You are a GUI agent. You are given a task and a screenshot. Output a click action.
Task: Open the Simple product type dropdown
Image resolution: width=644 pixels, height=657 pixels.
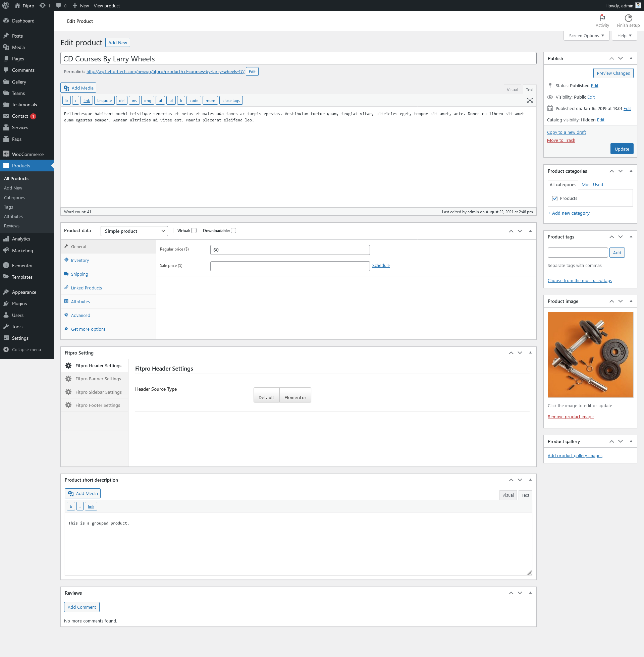click(x=134, y=231)
